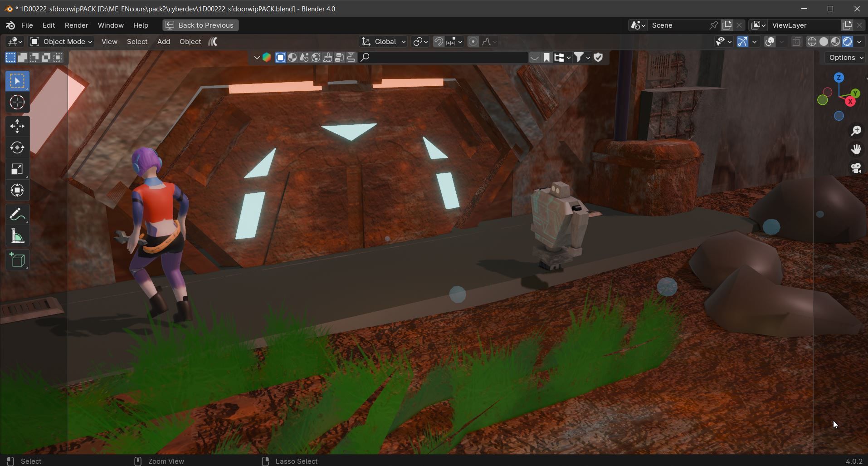Click the new scene button beside Scene
Viewport: 868px width, 466px height.
pyautogui.click(x=727, y=25)
